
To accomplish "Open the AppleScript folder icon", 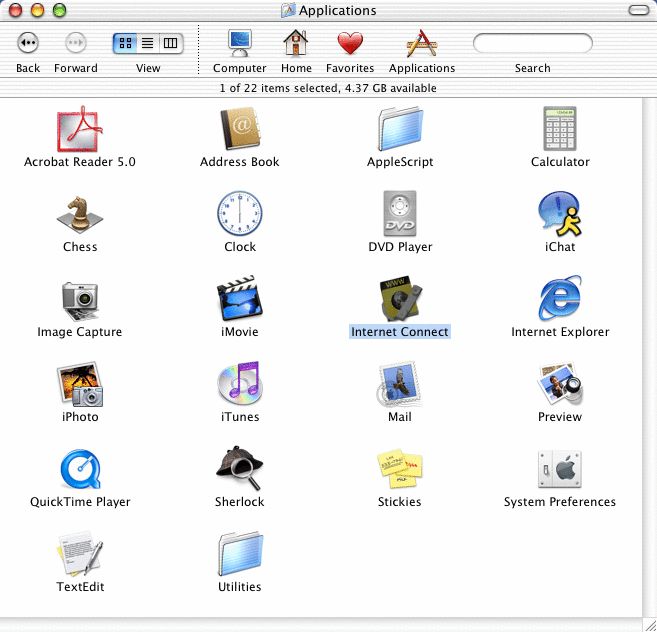I will pyautogui.click(x=400, y=129).
